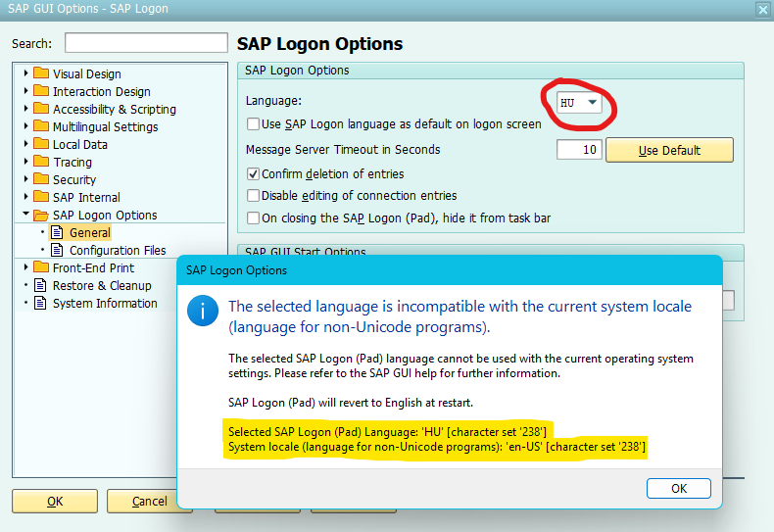This screenshot has height=532, width=774.
Task: Click the open SAP Logon Options folder icon
Action: pos(41,216)
